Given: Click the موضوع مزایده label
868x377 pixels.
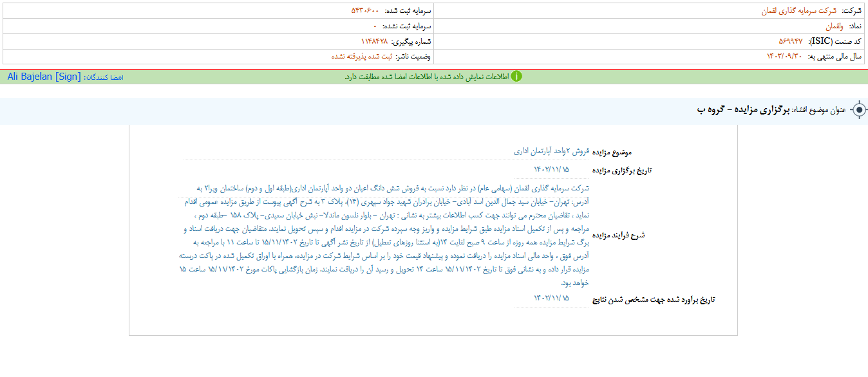Looking at the screenshot, I should (612, 152).
